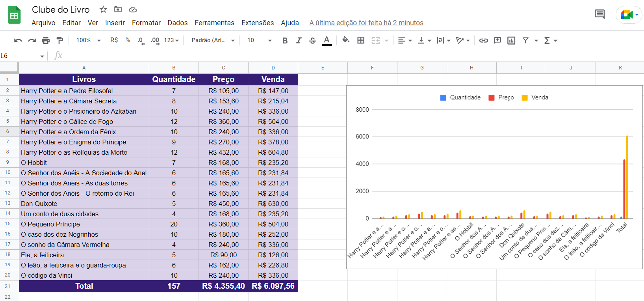Toggle strikethrough formatting

click(x=312, y=40)
